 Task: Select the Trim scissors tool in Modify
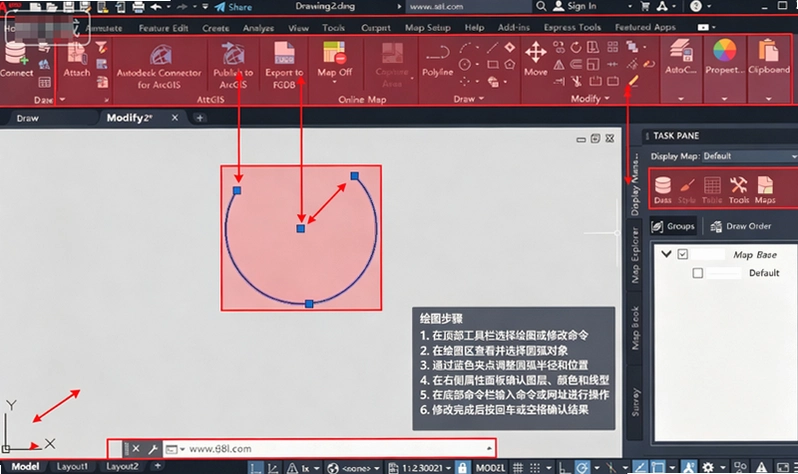click(x=576, y=81)
